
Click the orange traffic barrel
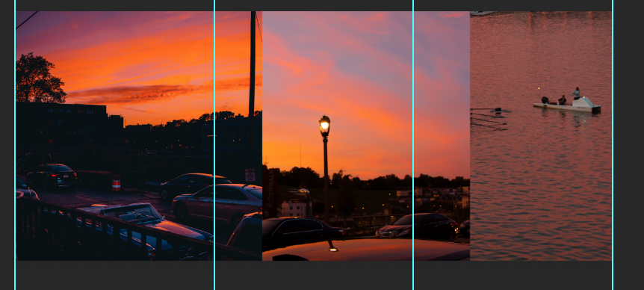pos(117,182)
